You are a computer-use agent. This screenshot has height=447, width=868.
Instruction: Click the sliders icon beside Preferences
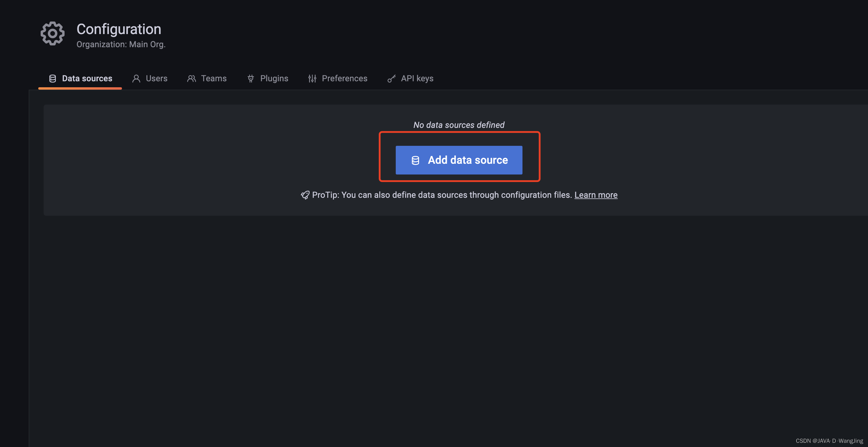click(312, 79)
